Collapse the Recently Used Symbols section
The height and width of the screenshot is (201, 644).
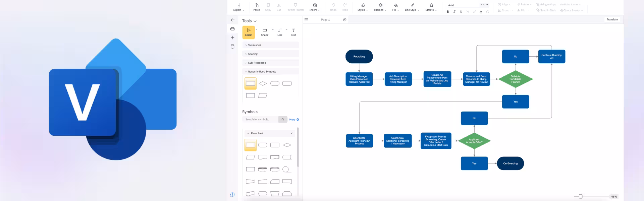270,72
